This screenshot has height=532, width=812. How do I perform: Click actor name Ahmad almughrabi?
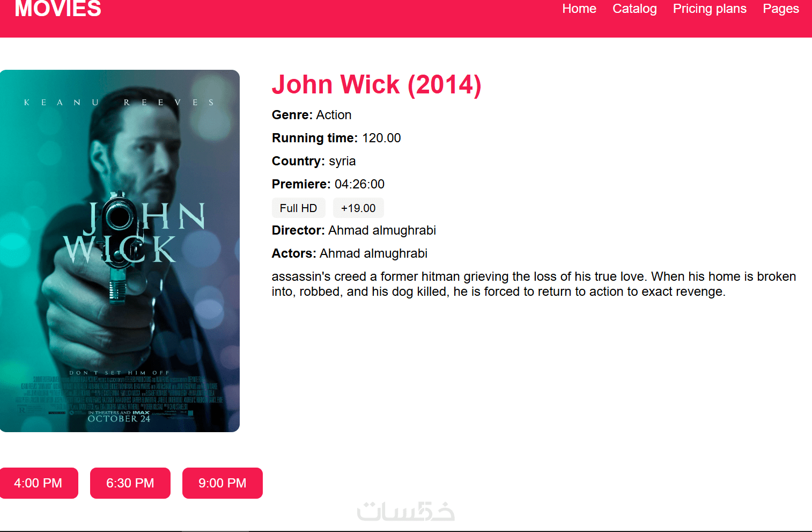pyautogui.click(x=373, y=253)
